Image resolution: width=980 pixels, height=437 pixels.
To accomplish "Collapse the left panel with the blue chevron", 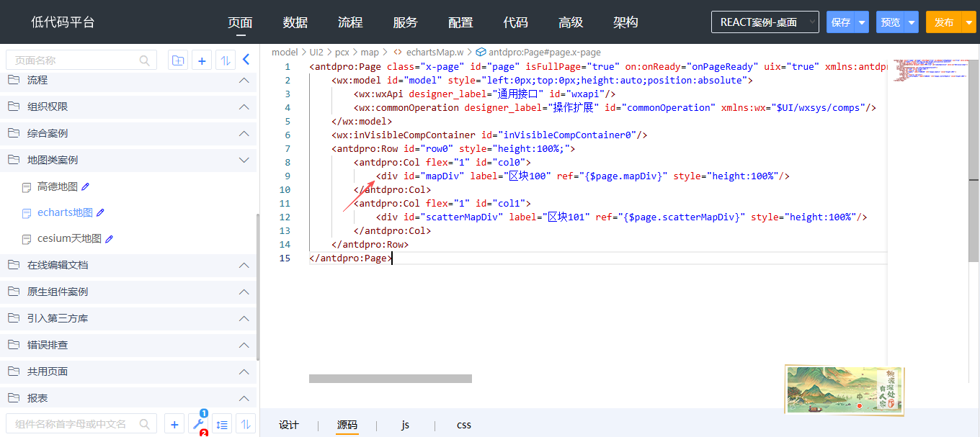I will [246, 60].
